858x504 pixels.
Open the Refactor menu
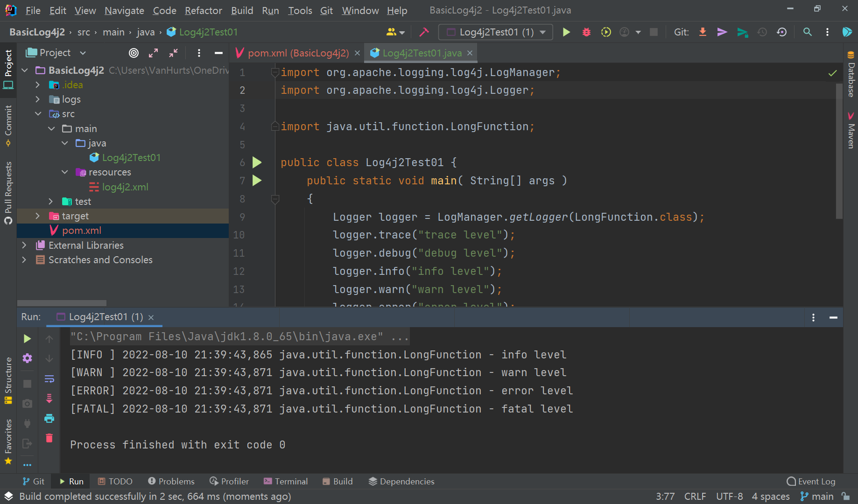(x=203, y=10)
